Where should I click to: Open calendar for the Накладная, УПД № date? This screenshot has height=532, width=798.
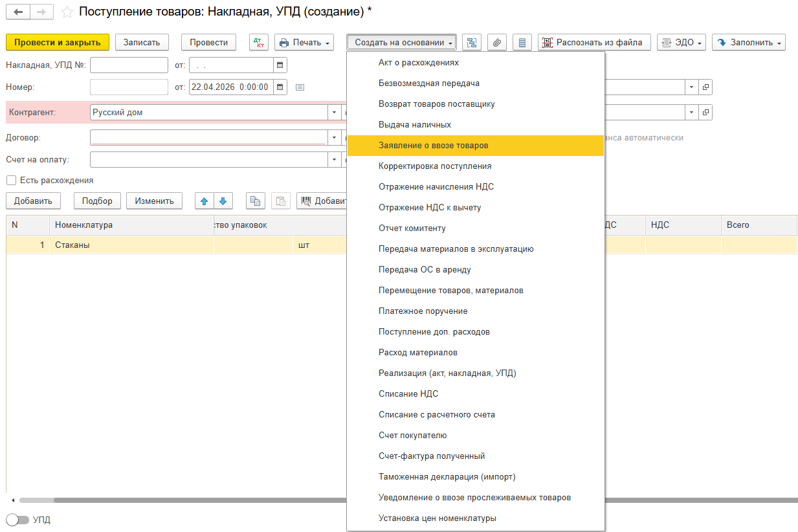coord(280,65)
